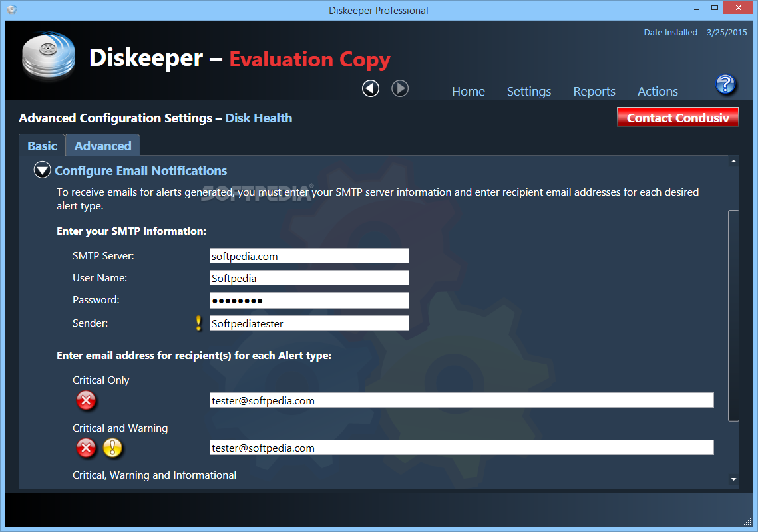
Task: Click the 'Enter your SMTP information:' heading
Action: click(x=132, y=231)
